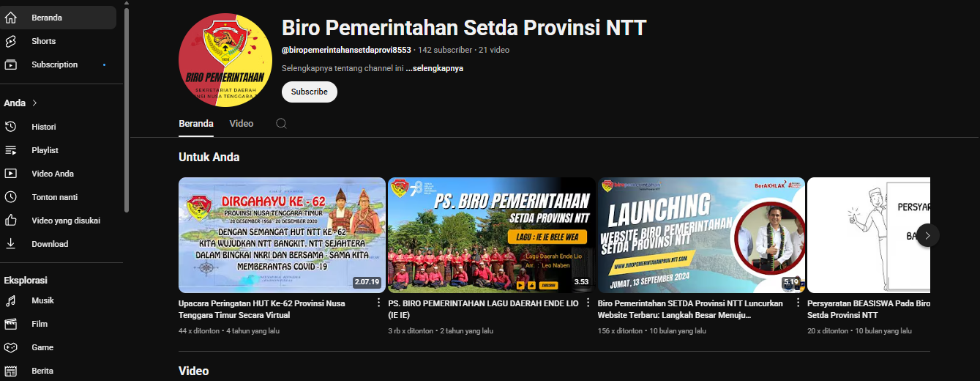Viewport: 980px width, 381px height.
Task: Open Biro Pemerintahan SETDA Luncurkan Website title
Action: click(690, 309)
